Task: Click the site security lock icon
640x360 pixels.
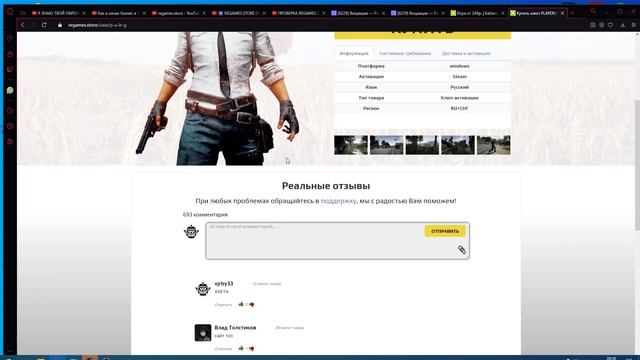Action: pyautogui.click(x=60, y=25)
